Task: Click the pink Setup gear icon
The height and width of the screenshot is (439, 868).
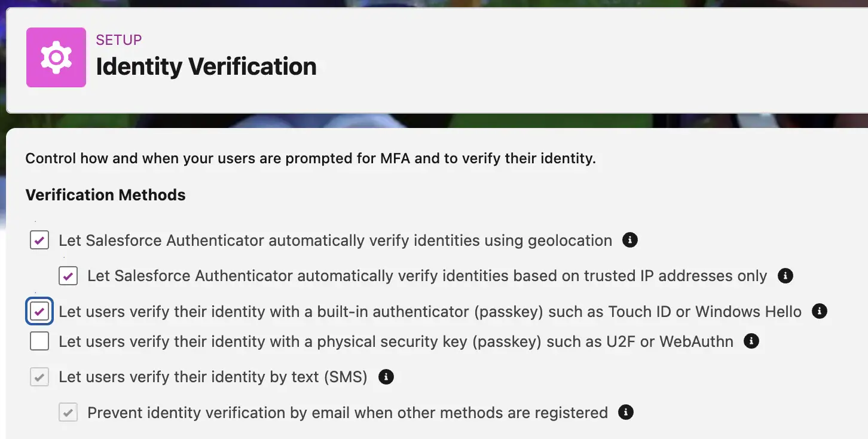Action: tap(56, 57)
